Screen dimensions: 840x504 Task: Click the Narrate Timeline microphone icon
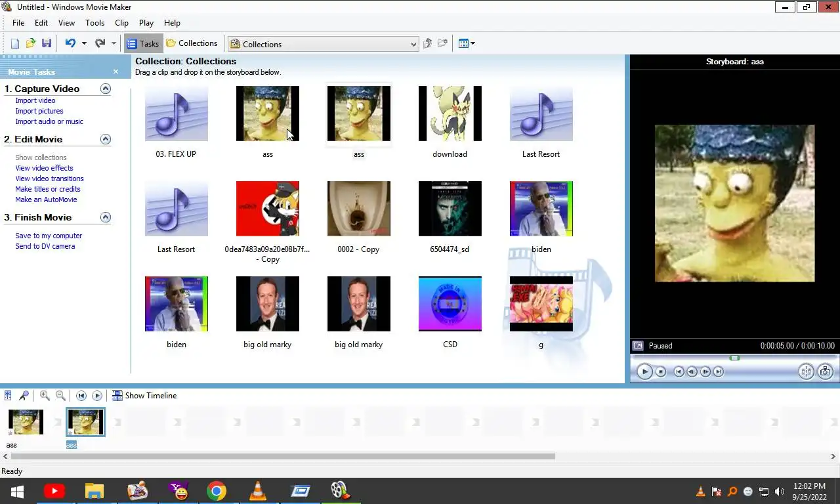(x=24, y=396)
